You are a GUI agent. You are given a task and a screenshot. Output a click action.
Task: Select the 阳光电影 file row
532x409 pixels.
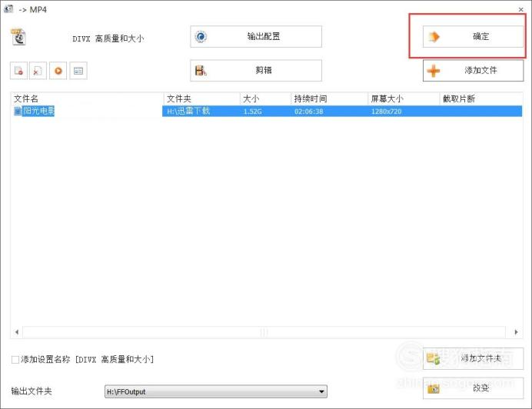click(x=267, y=111)
